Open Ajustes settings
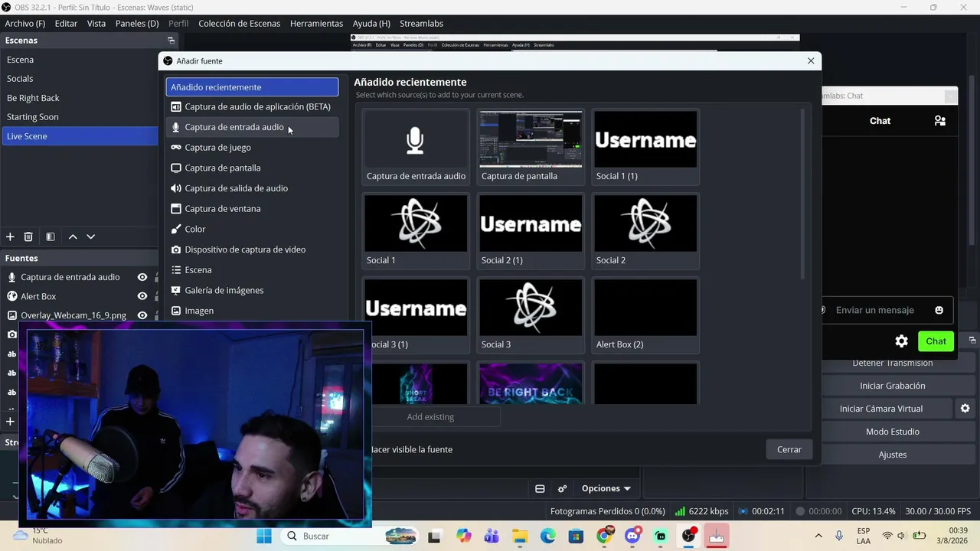This screenshot has height=551, width=980. pyautogui.click(x=893, y=455)
